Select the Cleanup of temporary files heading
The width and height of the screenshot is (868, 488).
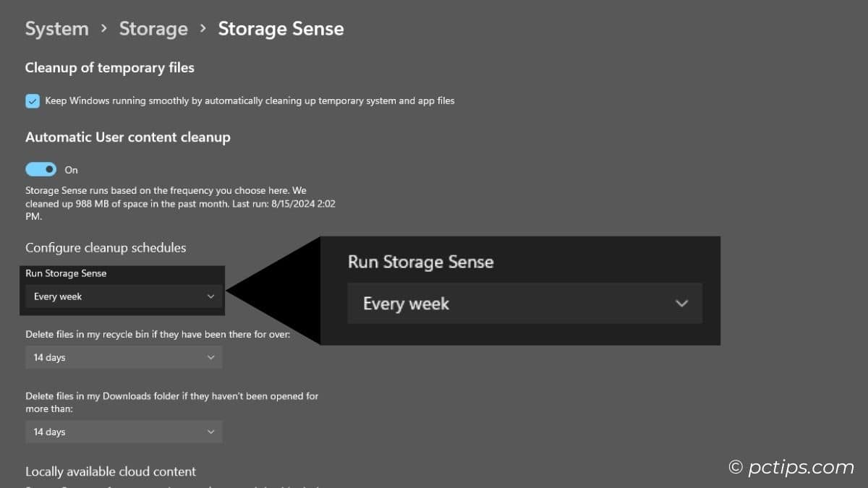click(x=110, y=67)
